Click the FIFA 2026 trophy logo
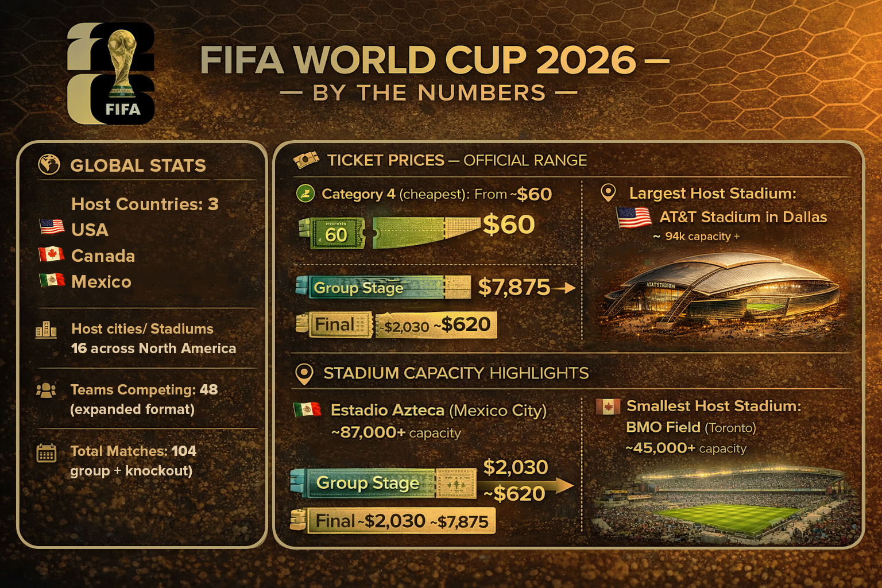This screenshot has width=882, height=588. [x=111, y=73]
